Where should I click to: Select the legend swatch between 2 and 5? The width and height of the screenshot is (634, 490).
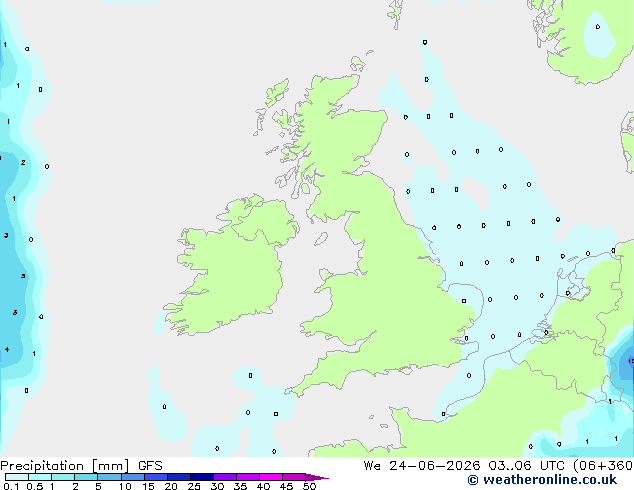click(86, 477)
